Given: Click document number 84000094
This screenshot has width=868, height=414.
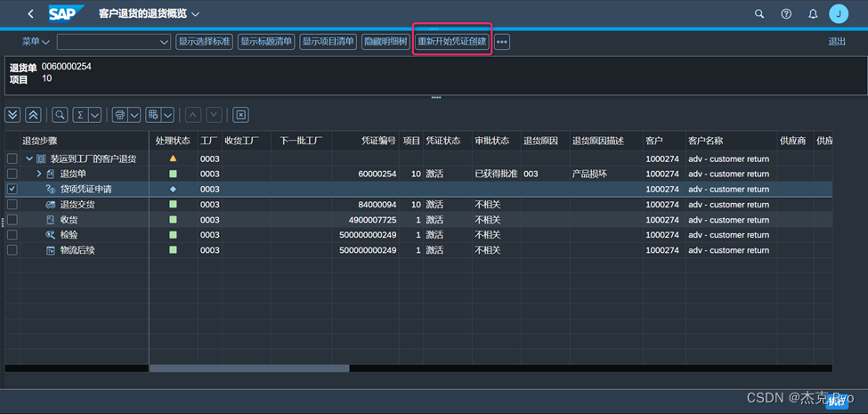Looking at the screenshot, I should pos(377,205).
